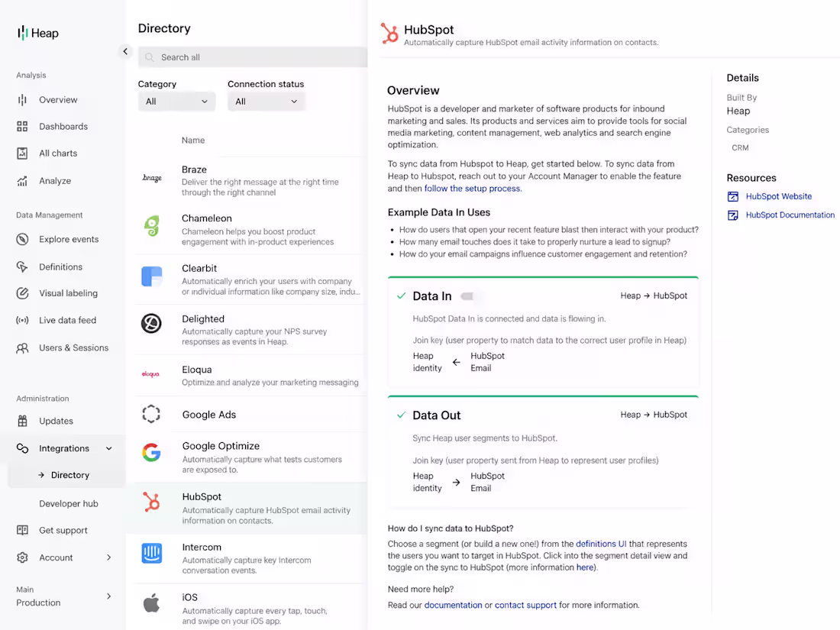
Task: Click the Analyze chart icon
Action: click(x=22, y=181)
